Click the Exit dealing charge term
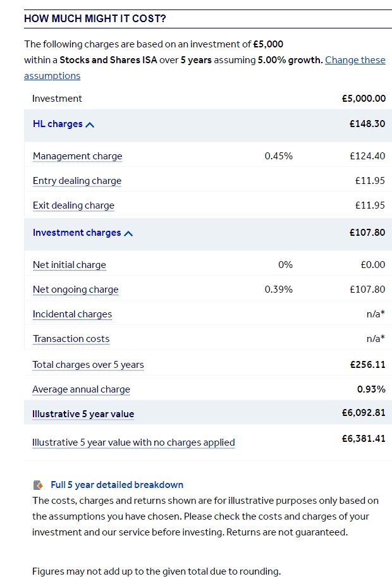The image size is (392, 586). tap(73, 205)
